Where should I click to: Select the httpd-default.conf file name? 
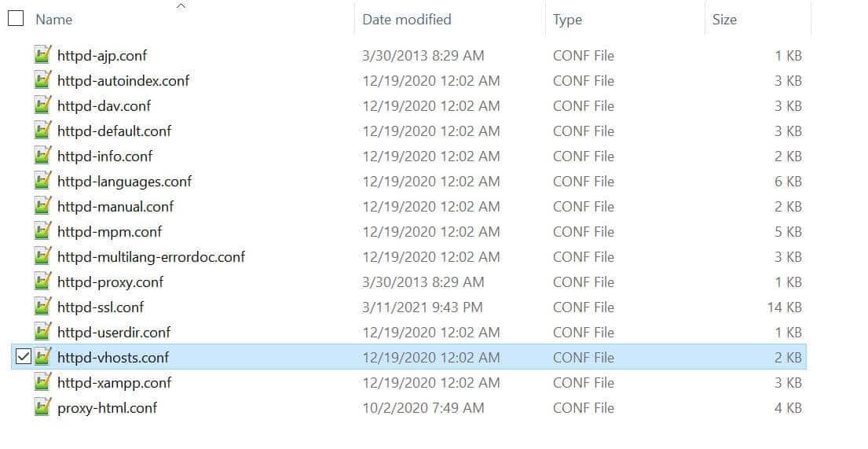point(114,131)
